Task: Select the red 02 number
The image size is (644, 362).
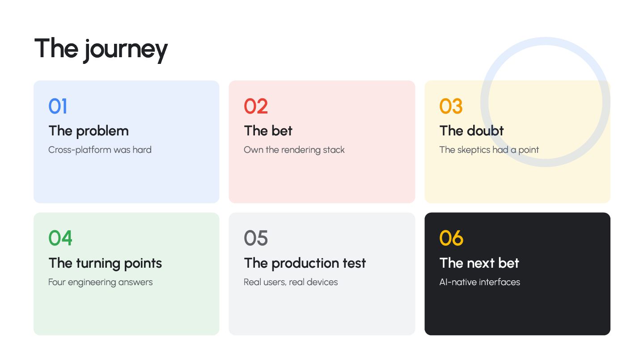Action: point(256,106)
